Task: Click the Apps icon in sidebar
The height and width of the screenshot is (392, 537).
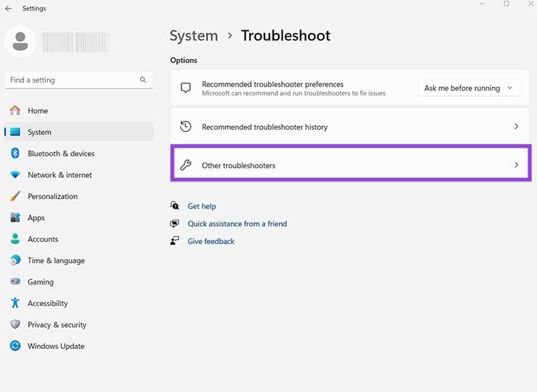Action: 15,217
